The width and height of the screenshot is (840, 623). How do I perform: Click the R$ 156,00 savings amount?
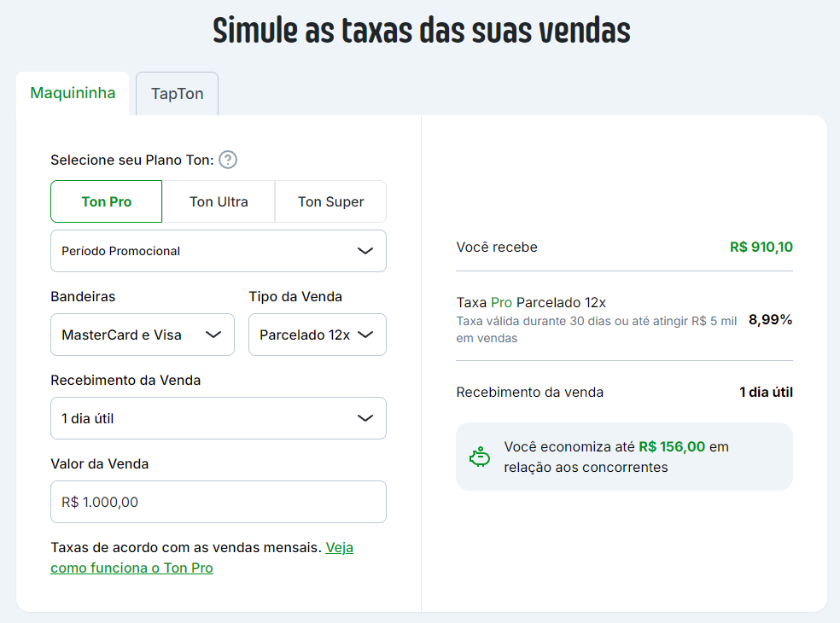[x=672, y=446]
